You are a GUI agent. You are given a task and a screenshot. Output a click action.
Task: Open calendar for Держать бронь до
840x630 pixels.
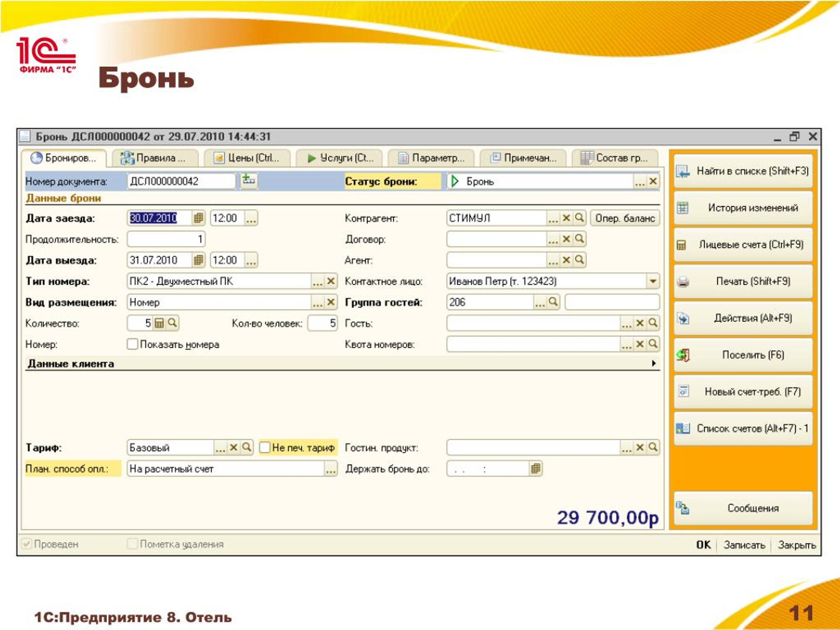(535, 468)
